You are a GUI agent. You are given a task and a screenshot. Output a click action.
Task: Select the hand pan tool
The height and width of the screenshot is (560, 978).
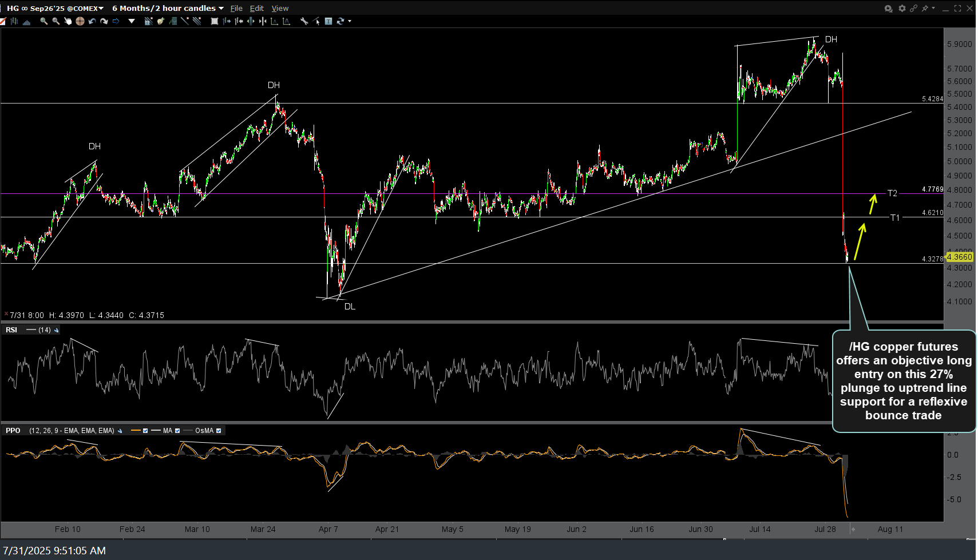click(68, 21)
